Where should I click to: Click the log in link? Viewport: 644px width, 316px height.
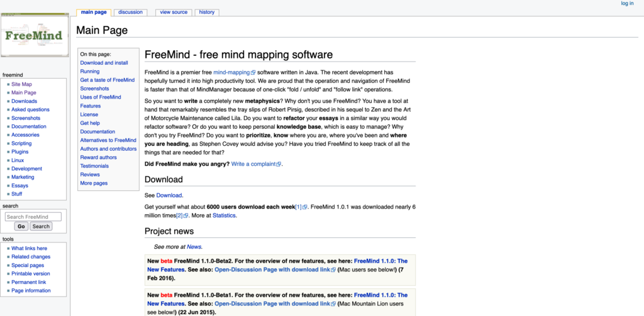(627, 3)
